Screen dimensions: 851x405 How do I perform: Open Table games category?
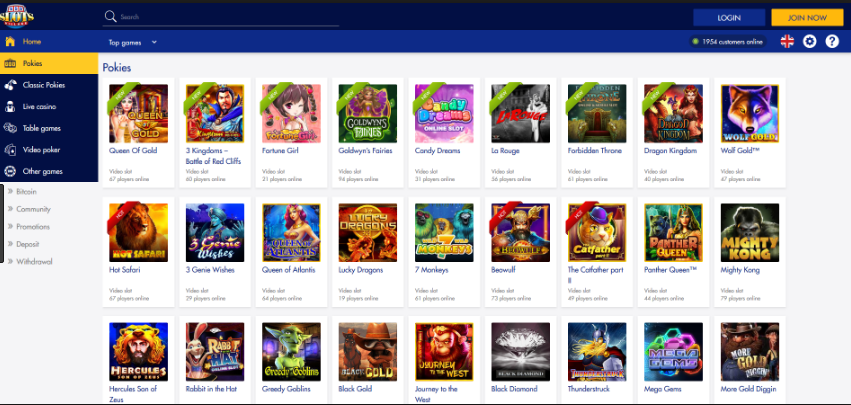click(42, 128)
